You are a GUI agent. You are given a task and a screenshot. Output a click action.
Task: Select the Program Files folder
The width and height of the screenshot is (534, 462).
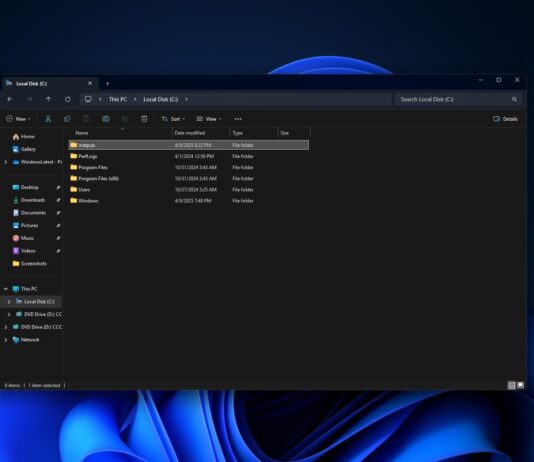tap(189, 168)
